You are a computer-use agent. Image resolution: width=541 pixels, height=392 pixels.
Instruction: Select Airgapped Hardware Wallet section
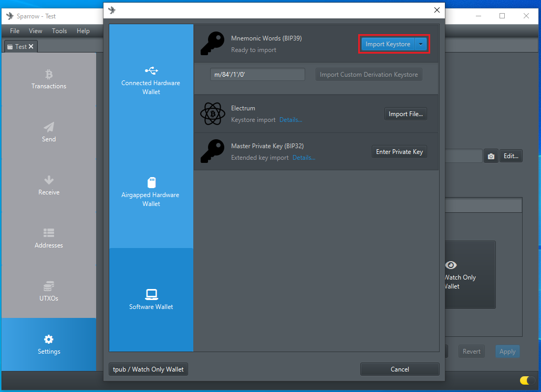pos(151,192)
